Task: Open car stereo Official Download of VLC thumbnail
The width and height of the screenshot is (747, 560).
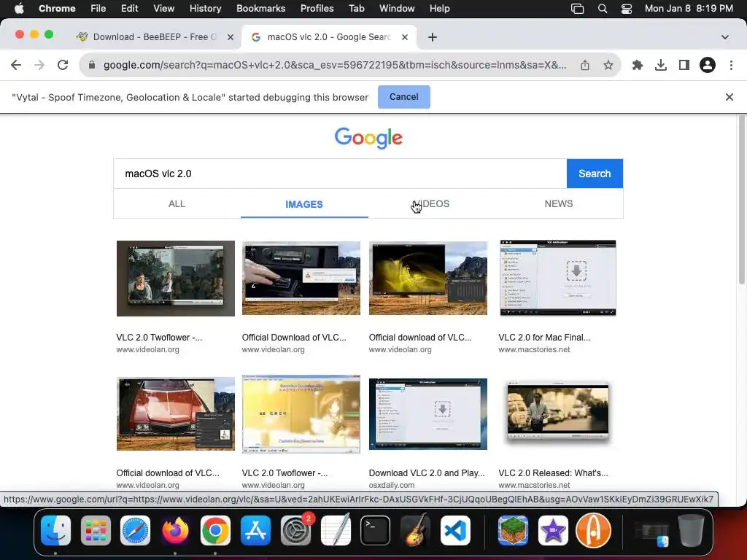Action: pyautogui.click(x=301, y=278)
